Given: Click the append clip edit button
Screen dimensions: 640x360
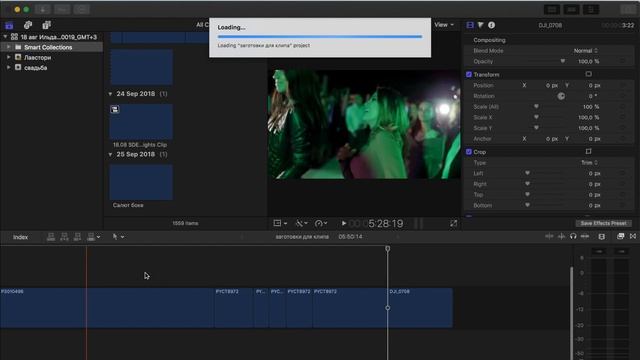Looking at the screenshot, I should click(x=77, y=237).
